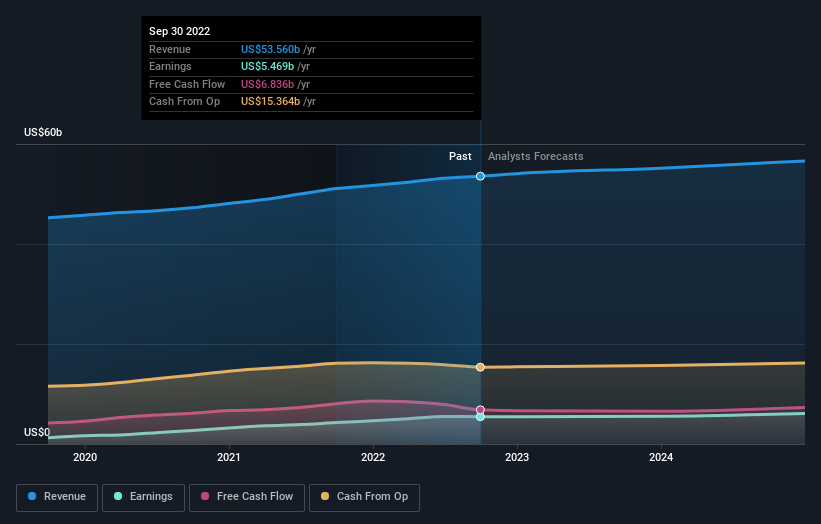The width and height of the screenshot is (821, 524).
Task: Click the Earnings row label in tooltip
Action: click(x=170, y=66)
